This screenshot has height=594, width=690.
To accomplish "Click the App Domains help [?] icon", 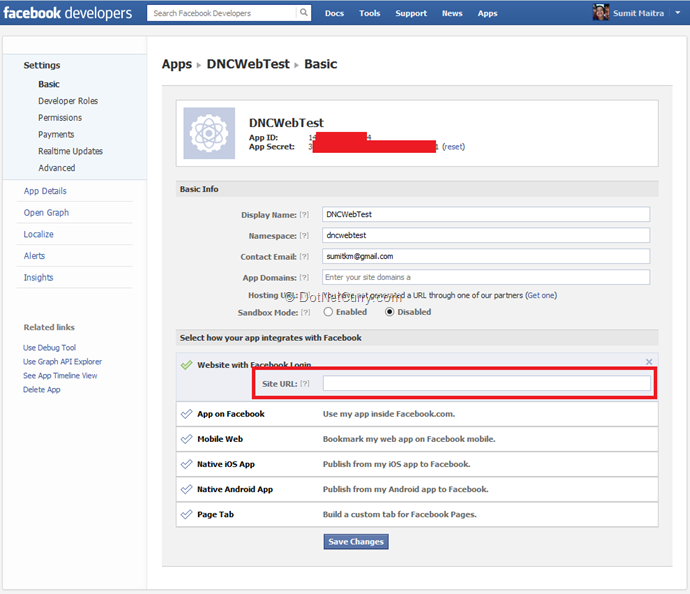I will tap(304, 278).
